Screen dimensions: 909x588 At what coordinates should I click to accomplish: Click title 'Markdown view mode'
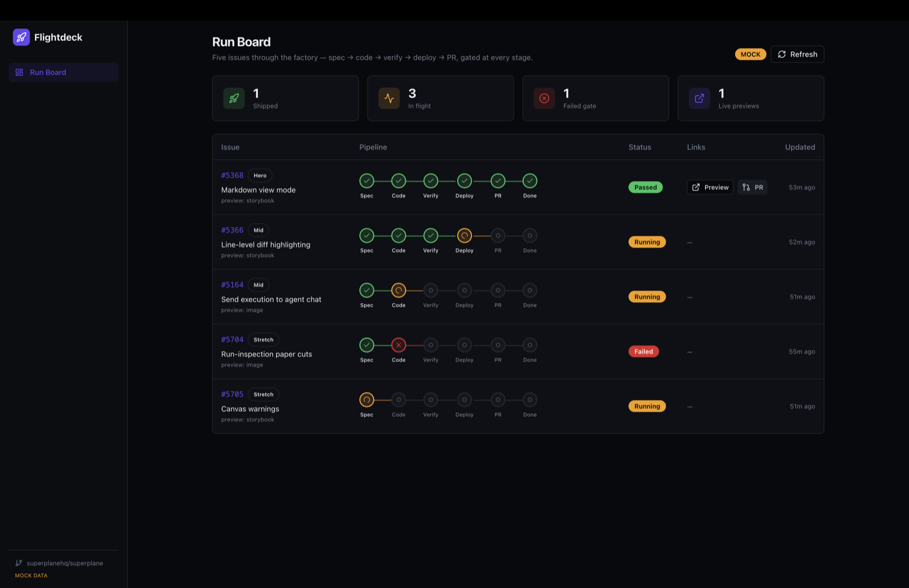click(x=258, y=190)
